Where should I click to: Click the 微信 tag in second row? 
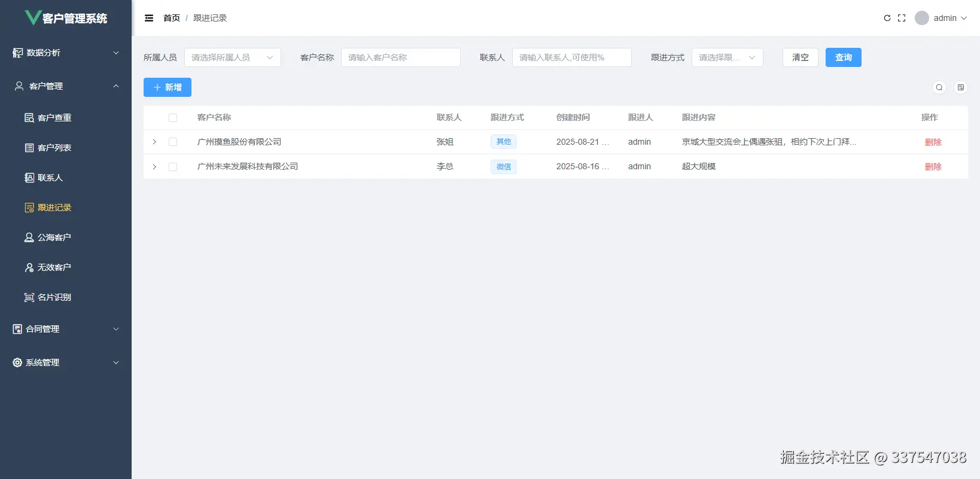(504, 167)
